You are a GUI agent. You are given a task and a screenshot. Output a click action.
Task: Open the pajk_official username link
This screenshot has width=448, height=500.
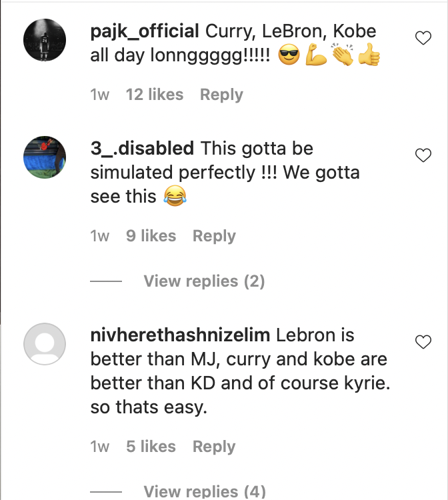pyautogui.click(x=145, y=31)
